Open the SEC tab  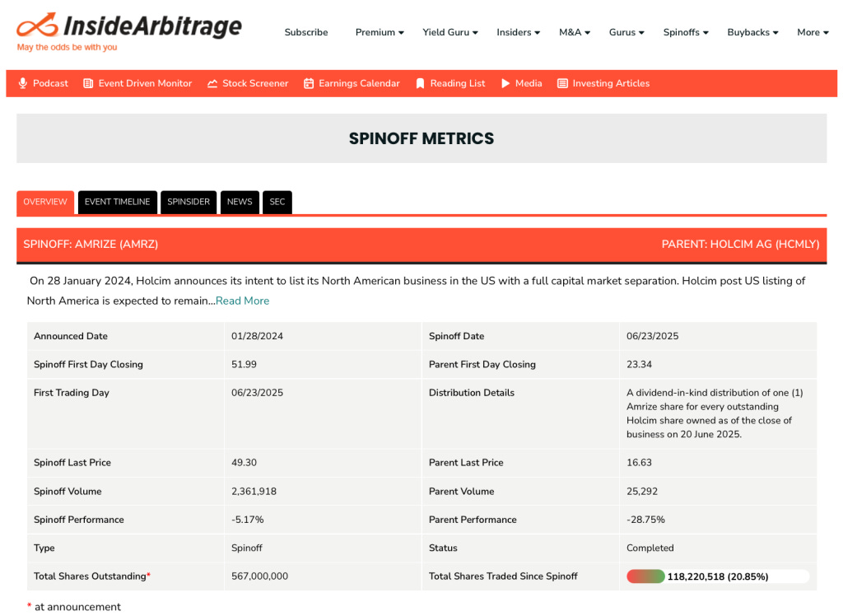coord(277,203)
